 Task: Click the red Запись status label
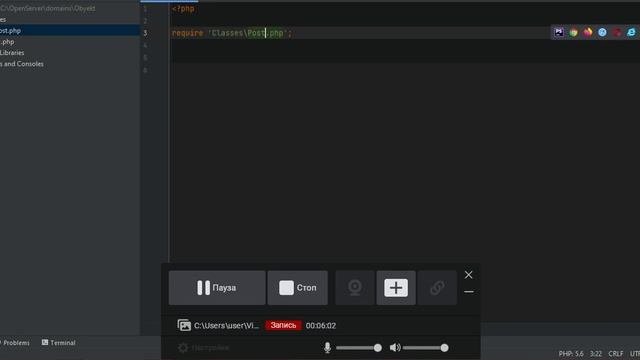283,325
